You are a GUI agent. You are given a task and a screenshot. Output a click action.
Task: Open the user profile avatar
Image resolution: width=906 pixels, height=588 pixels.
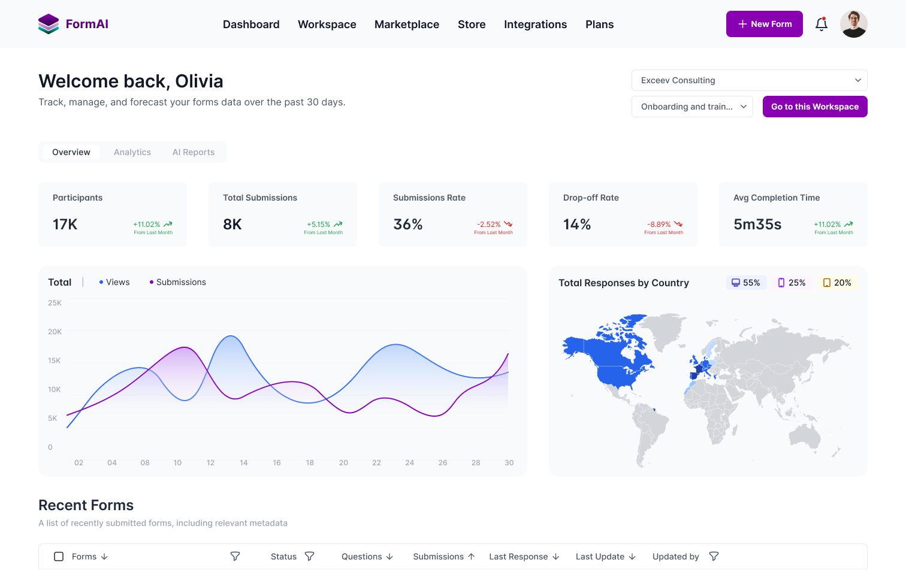853,24
